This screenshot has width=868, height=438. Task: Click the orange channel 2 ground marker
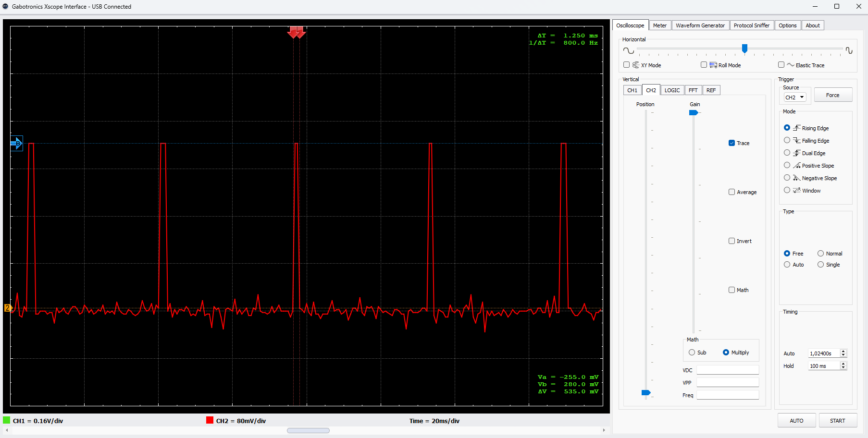tap(8, 308)
